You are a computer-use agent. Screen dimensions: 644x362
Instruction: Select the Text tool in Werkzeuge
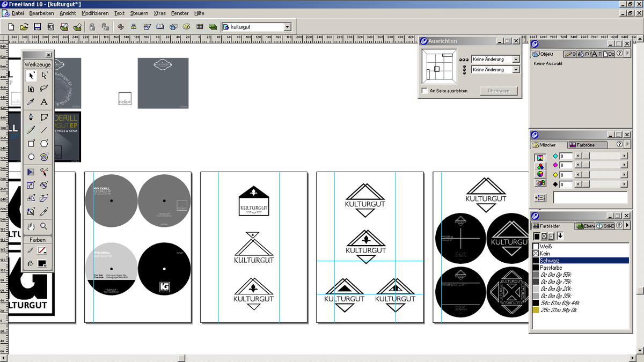[44, 102]
